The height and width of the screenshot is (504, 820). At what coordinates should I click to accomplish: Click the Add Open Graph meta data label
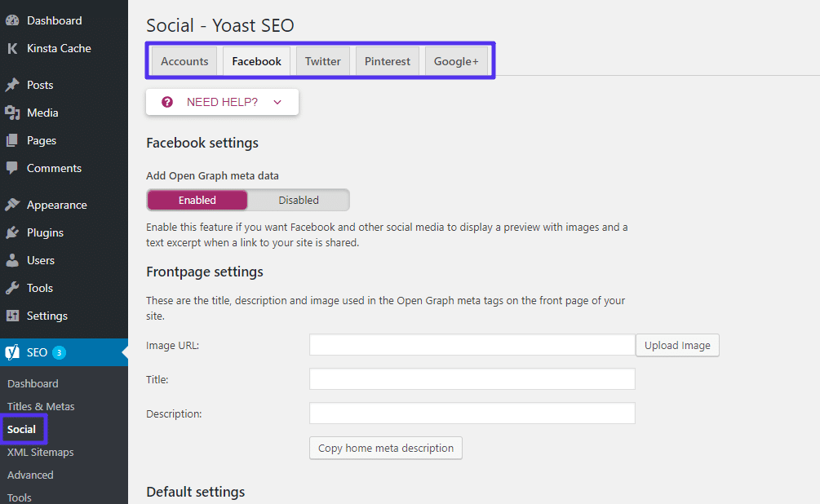click(x=212, y=175)
